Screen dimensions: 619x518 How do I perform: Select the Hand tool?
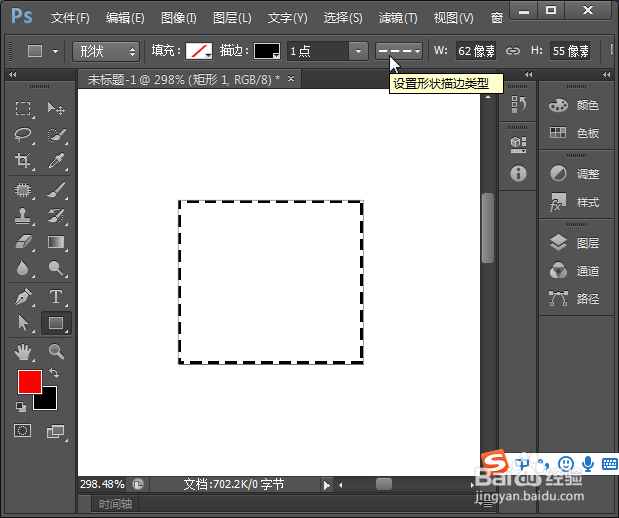(23, 351)
